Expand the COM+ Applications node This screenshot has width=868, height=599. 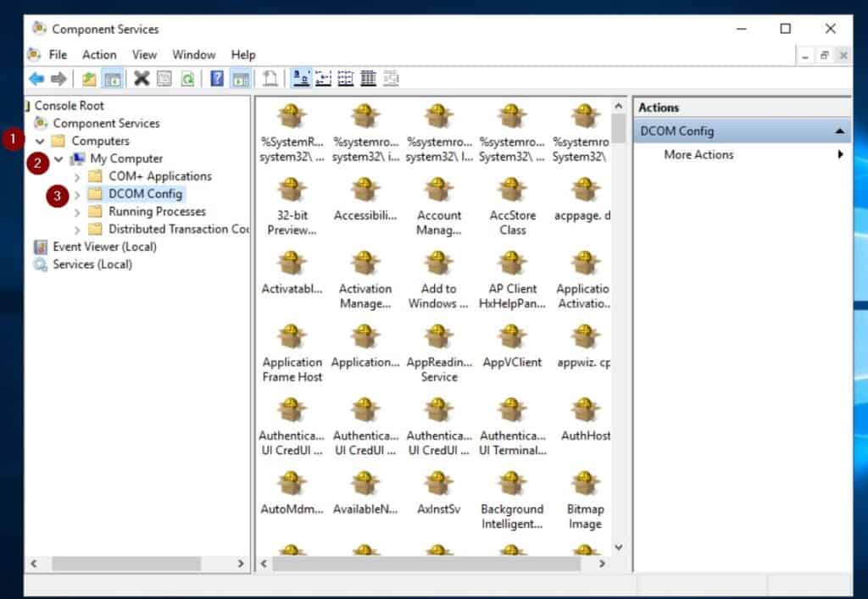77,177
